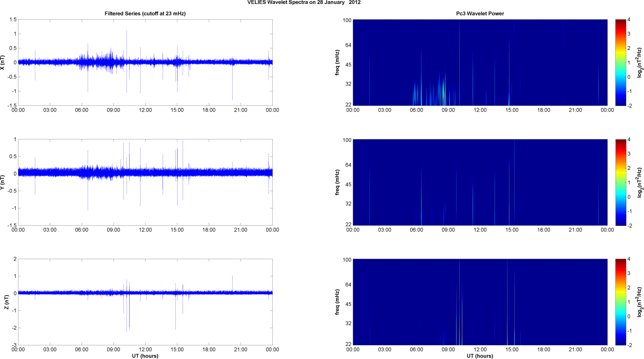Click the Pc3 Wavelet Power heading

click(x=480, y=13)
